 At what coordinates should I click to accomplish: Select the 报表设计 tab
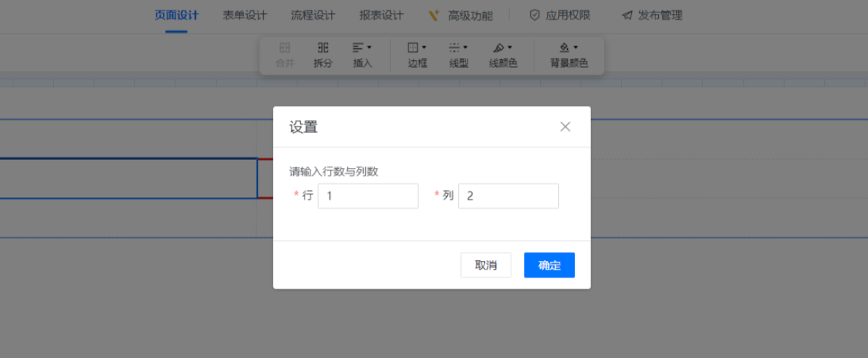point(381,15)
